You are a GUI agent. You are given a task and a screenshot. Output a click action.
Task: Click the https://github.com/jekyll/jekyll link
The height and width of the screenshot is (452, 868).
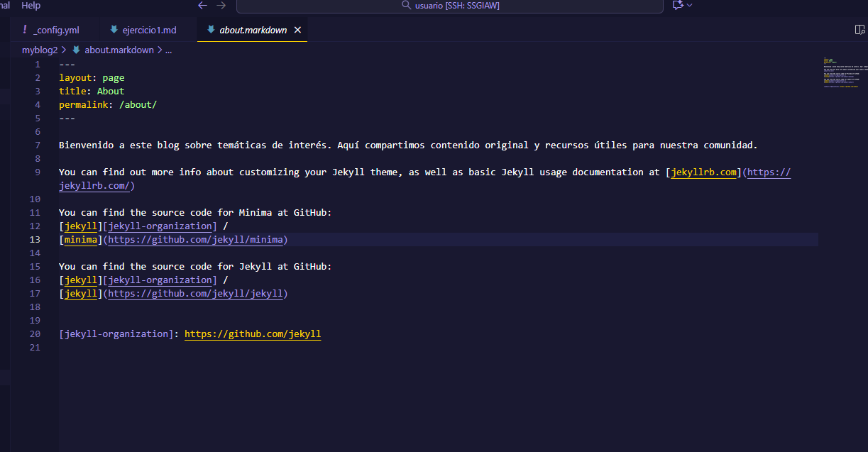pos(196,294)
